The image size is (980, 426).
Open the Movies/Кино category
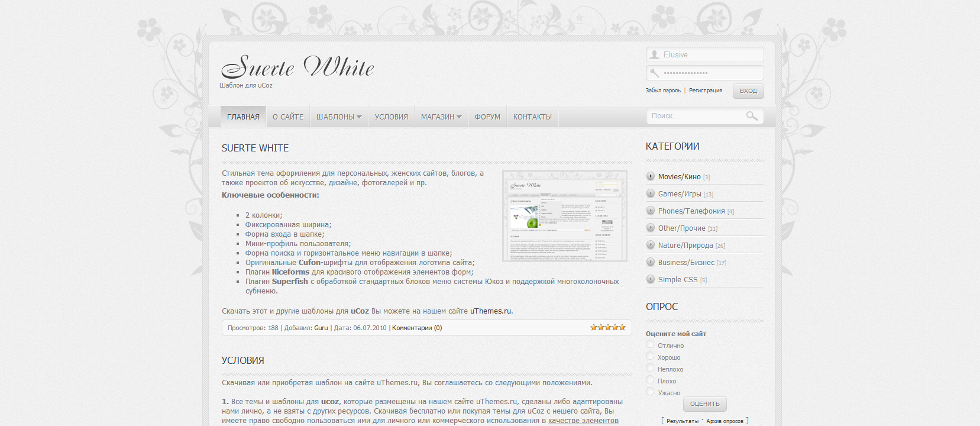click(680, 176)
